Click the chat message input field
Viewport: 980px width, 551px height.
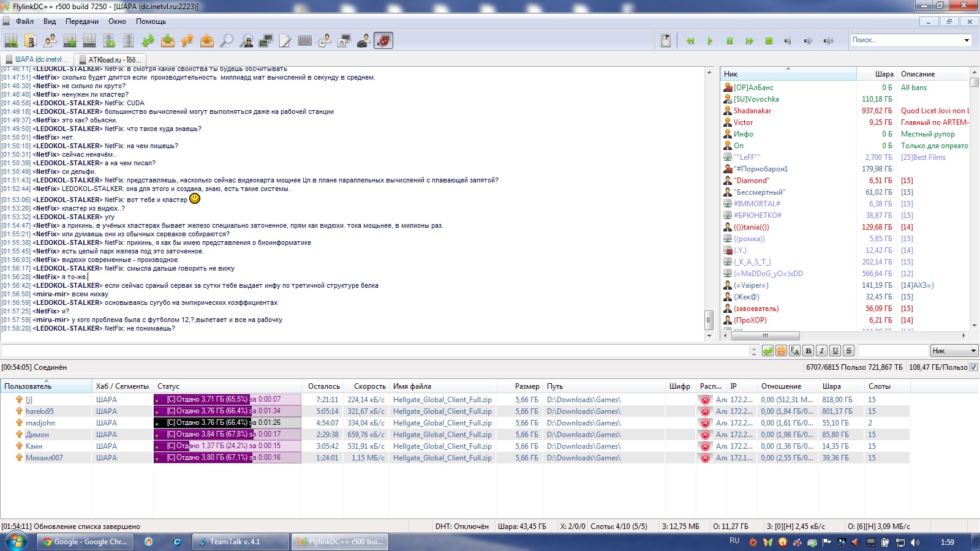[375, 351]
